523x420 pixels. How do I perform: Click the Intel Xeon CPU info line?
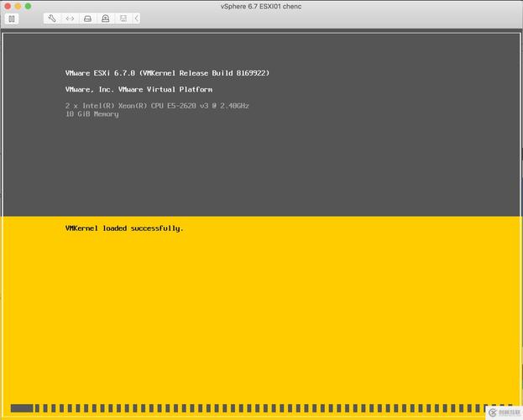(157, 106)
